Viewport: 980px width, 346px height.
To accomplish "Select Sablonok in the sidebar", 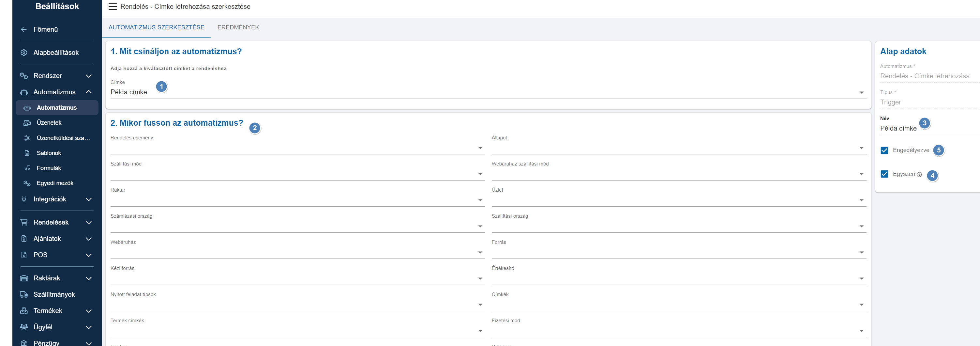I will point(49,153).
